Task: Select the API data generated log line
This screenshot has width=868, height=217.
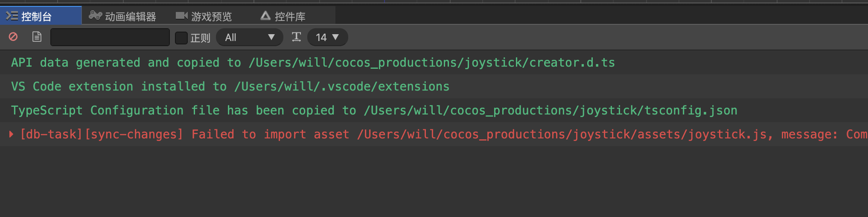Action: [313, 63]
